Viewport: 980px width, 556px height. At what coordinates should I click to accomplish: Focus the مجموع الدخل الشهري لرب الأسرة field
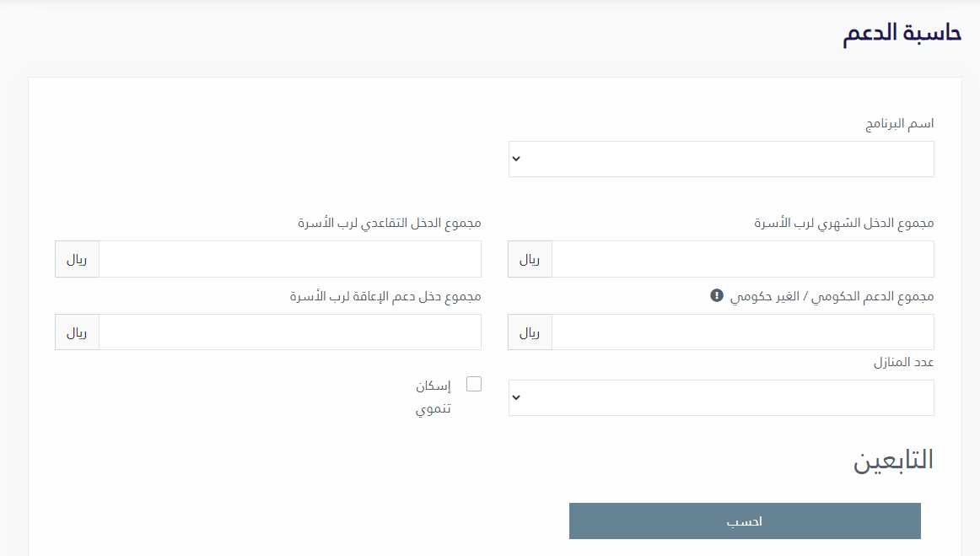[742, 259]
